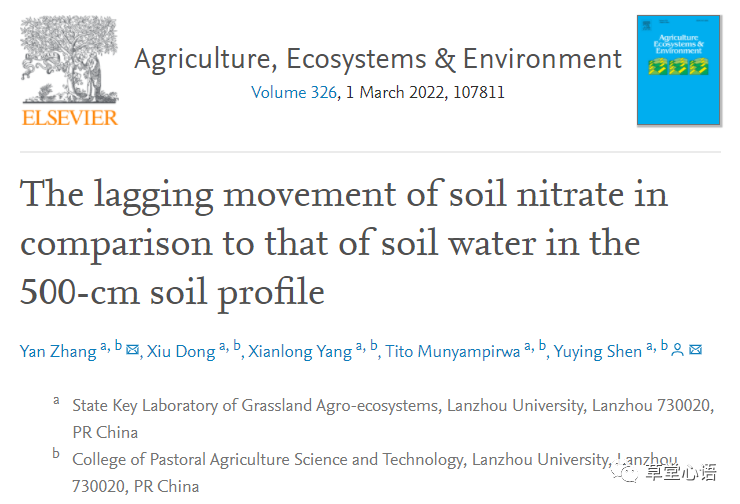Select author Yan Zhang

pyautogui.click(x=58, y=352)
